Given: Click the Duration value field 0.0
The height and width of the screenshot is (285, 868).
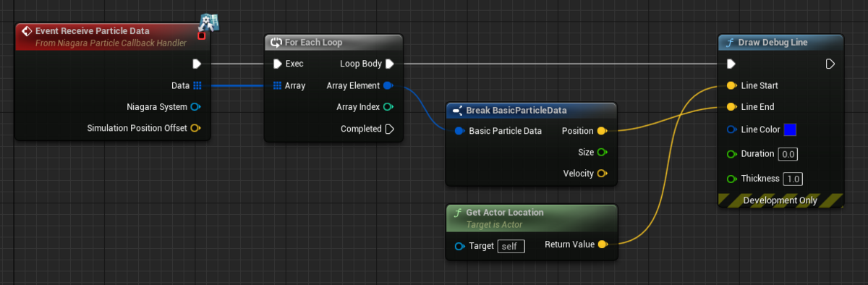Looking at the screenshot, I should pos(788,154).
